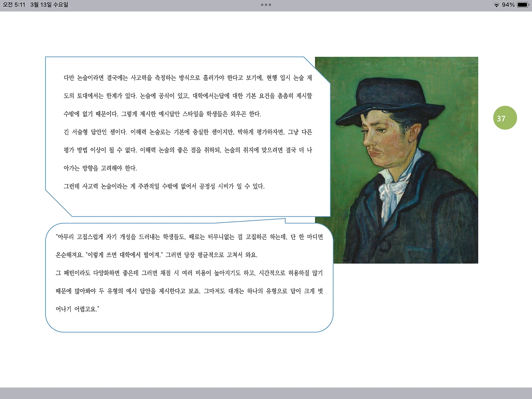Click the line starting "그 패턴이라도 다양화하면"

(x=189, y=273)
